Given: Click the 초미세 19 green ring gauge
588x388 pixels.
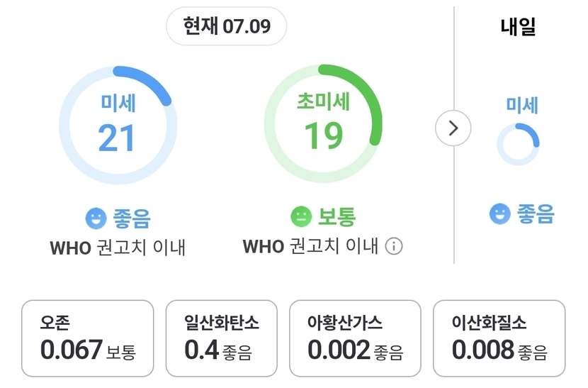Looking at the screenshot, I should (323, 123).
